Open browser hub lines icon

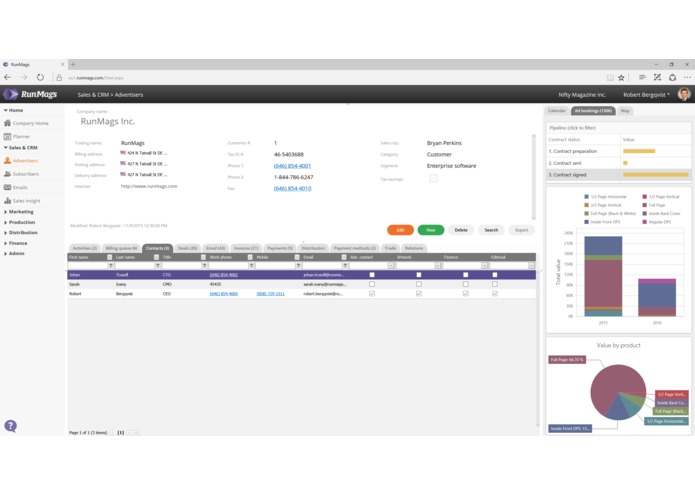[x=642, y=78]
